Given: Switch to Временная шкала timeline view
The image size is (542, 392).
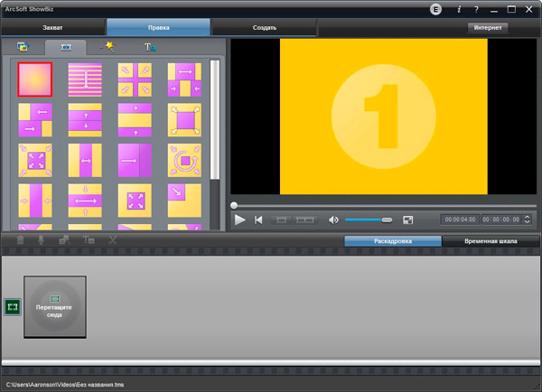Looking at the screenshot, I should (491, 241).
